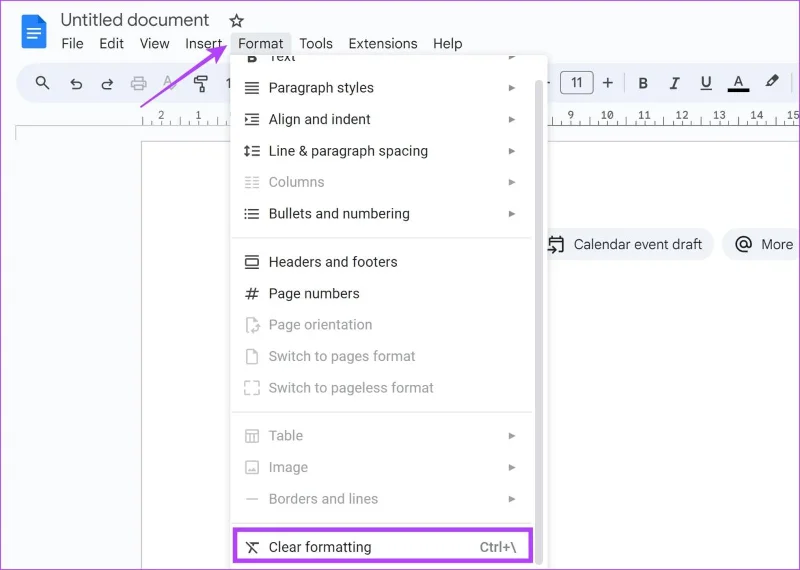The width and height of the screenshot is (800, 570).
Task: Click the Page orientation icon
Action: tap(252, 325)
